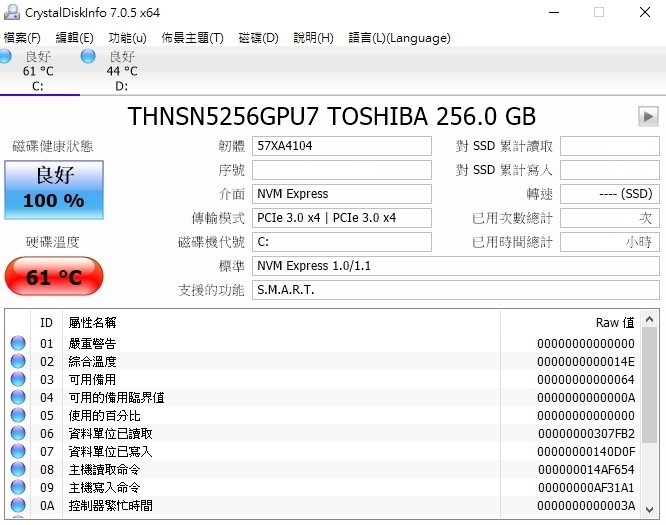Open the 說明(H) menu
Viewport: 666px width, 525px height.
313,38
